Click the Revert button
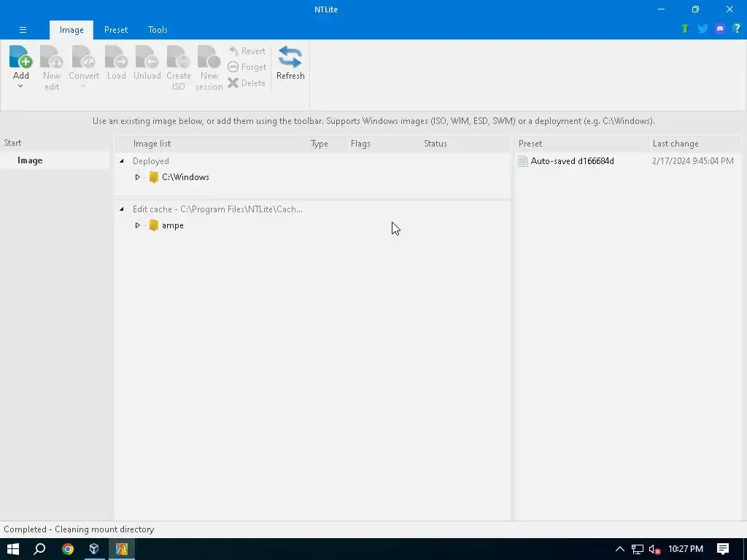Image resolution: width=747 pixels, height=560 pixels. [x=247, y=51]
